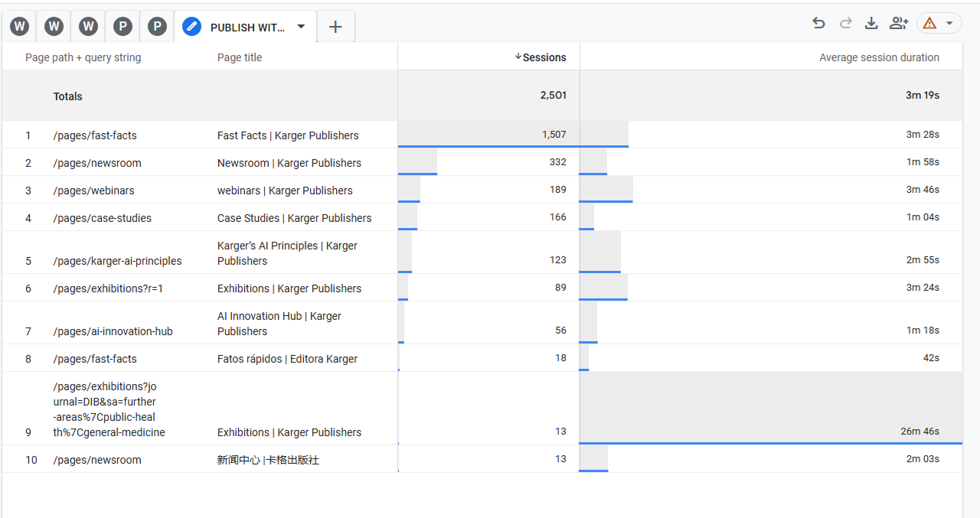
Task: Select exhibitions path with journal=DIB query
Action: pos(109,409)
